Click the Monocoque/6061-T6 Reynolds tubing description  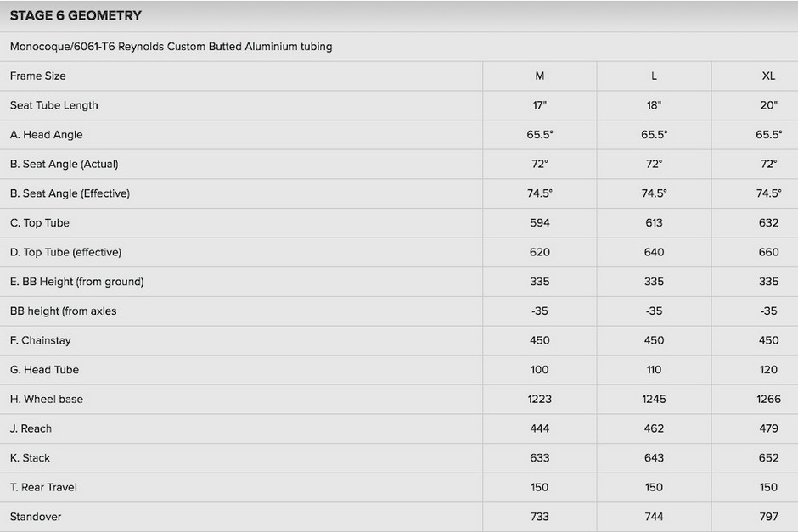coord(171,47)
